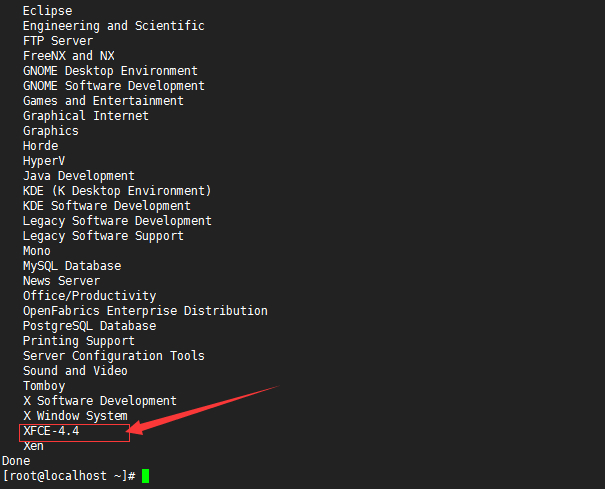Click the green terminal cursor block
Image resolution: width=605 pixels, height=489 pixels.
point(145,476)
